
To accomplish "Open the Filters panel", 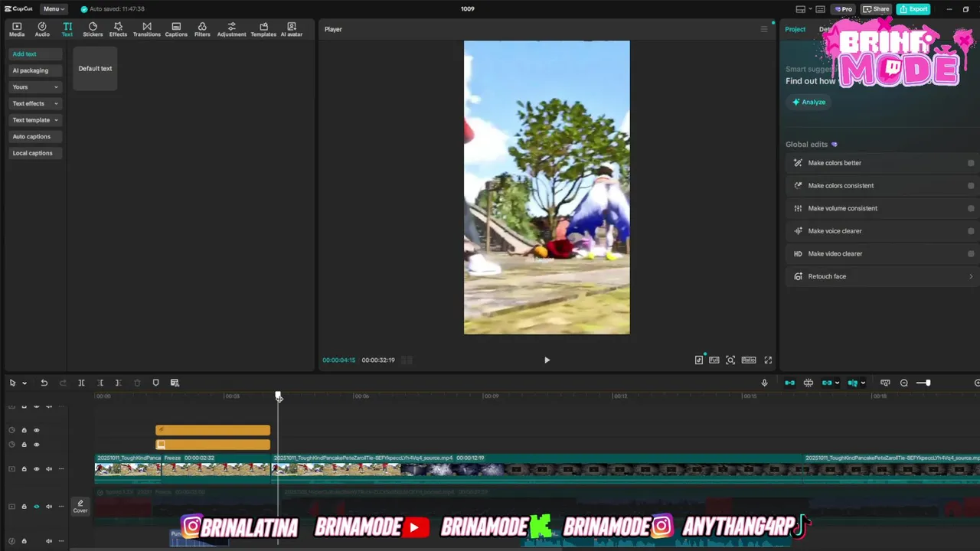I will tap(202, 29).
